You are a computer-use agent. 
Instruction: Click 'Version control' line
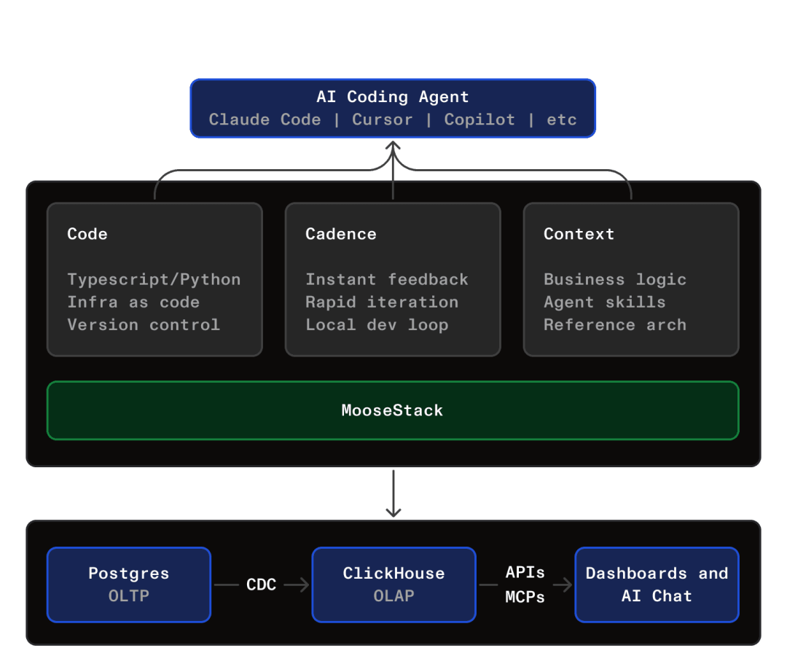tap(144, 325)
